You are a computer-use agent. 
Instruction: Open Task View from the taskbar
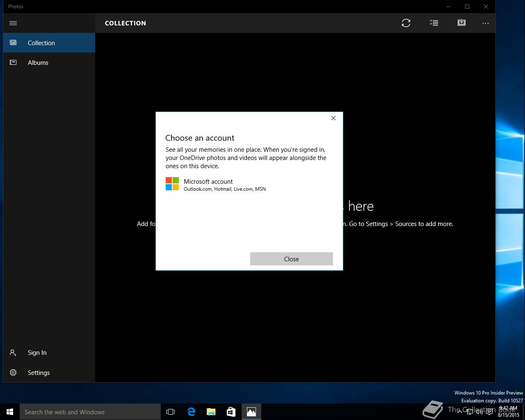[171, 412]
